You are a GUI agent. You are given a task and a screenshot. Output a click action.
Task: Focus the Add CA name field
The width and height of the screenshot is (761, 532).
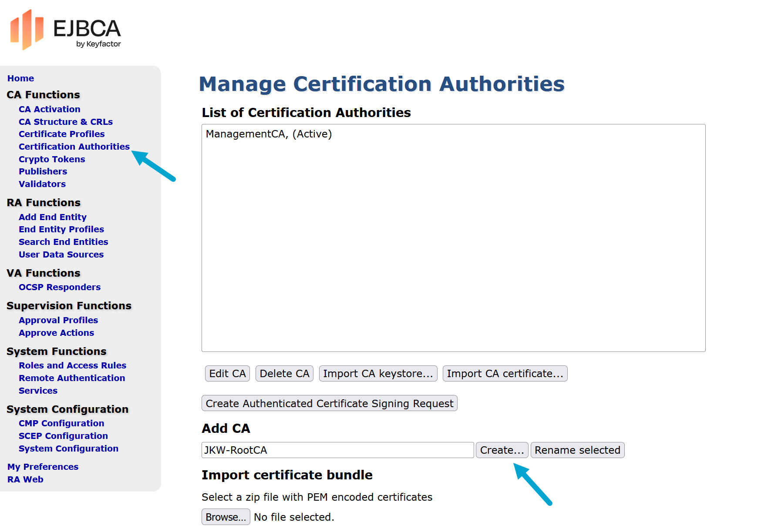[337, 450]
